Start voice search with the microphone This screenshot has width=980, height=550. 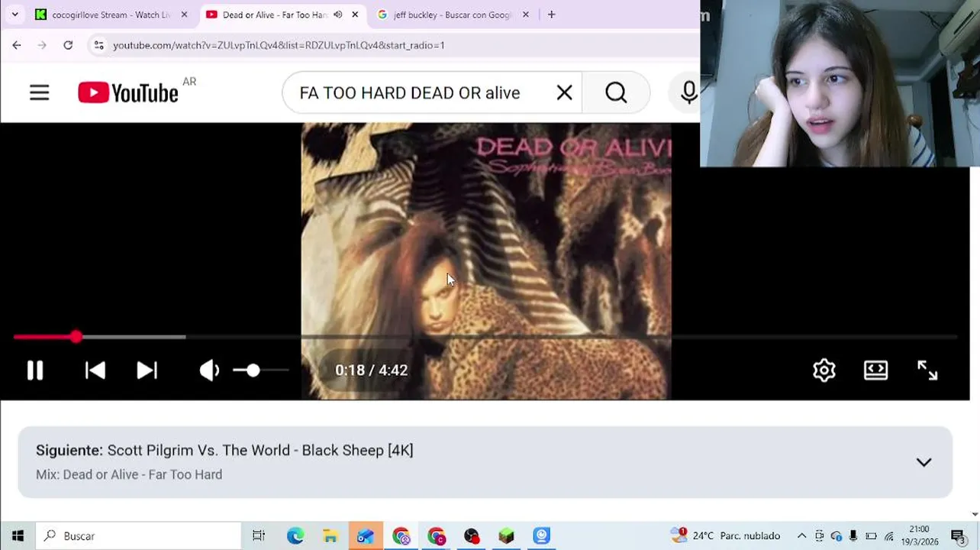point(688,93)
